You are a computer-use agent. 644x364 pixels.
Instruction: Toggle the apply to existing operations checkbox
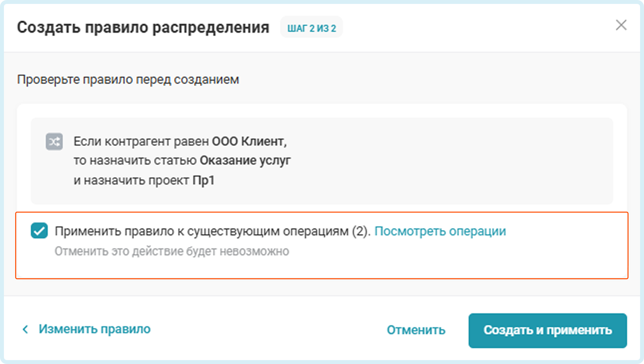click(x=39, y=231)
